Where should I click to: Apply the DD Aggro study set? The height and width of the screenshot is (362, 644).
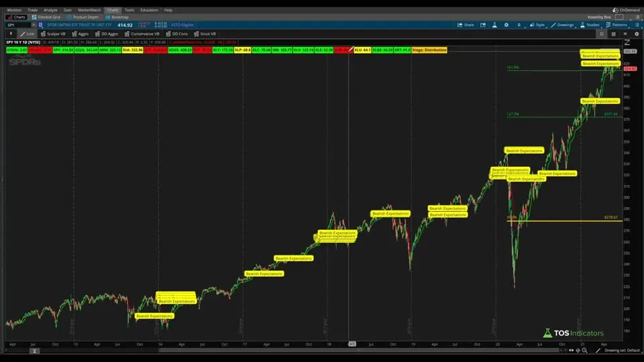click(x=107, y=34)
